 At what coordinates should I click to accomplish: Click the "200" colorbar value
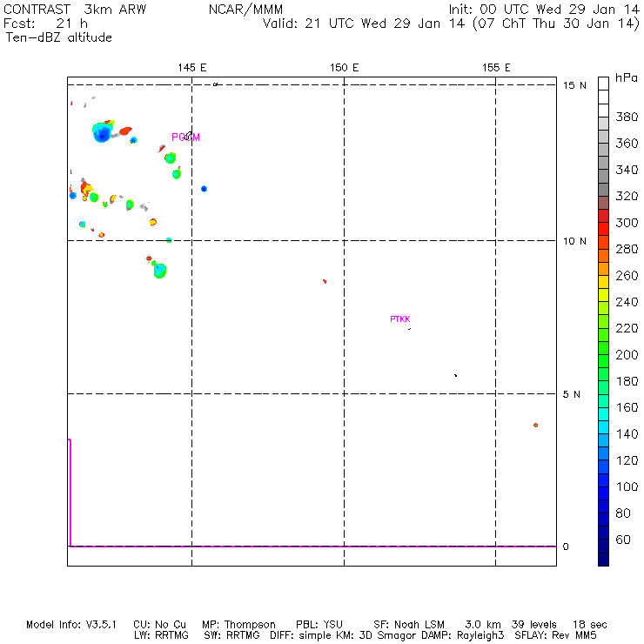(x=627, y=354)
